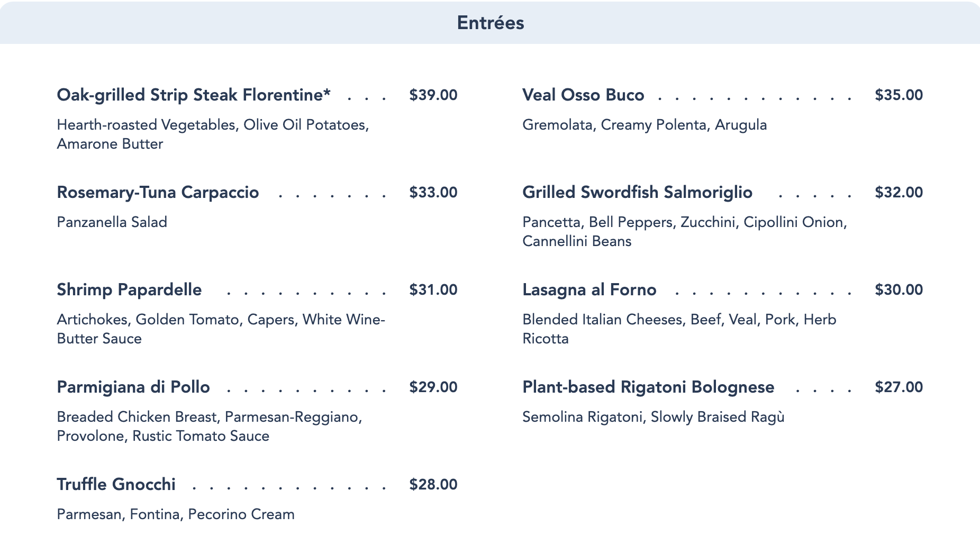Screen dimensions: 980x544
Task: Select Gremolata, Creamy Polenta, Arugula description
Action: (x=645, y=125)
